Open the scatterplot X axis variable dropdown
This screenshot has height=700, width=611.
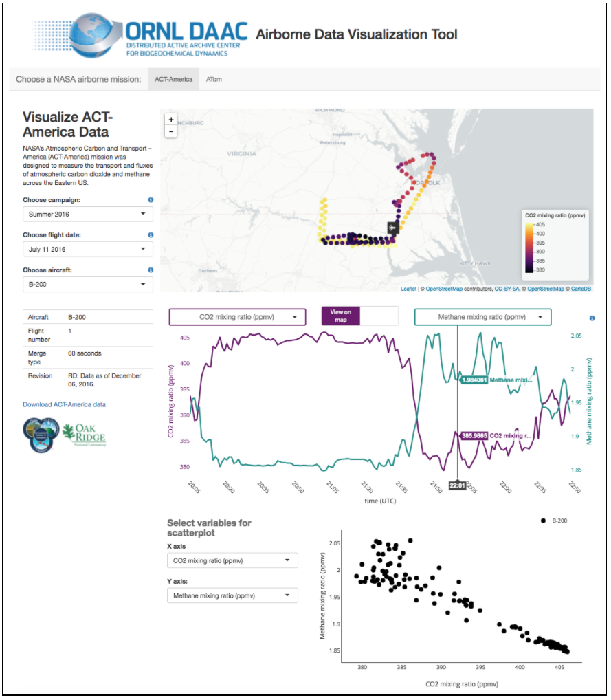tap(232, 560)
